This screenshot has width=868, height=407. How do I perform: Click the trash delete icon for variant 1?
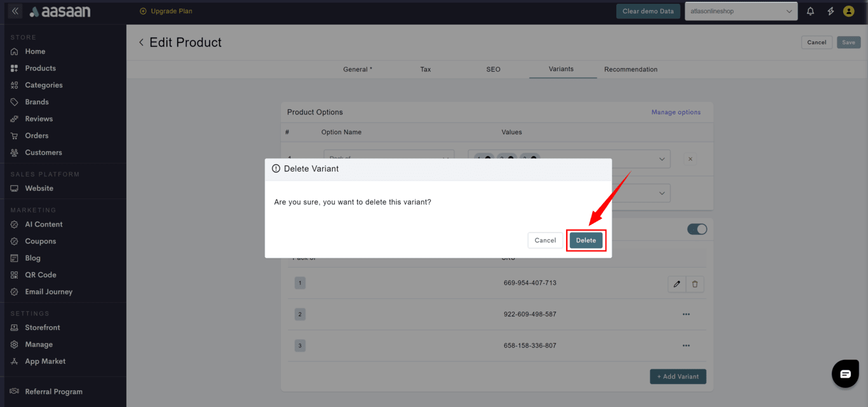click(x=695, y=284)
